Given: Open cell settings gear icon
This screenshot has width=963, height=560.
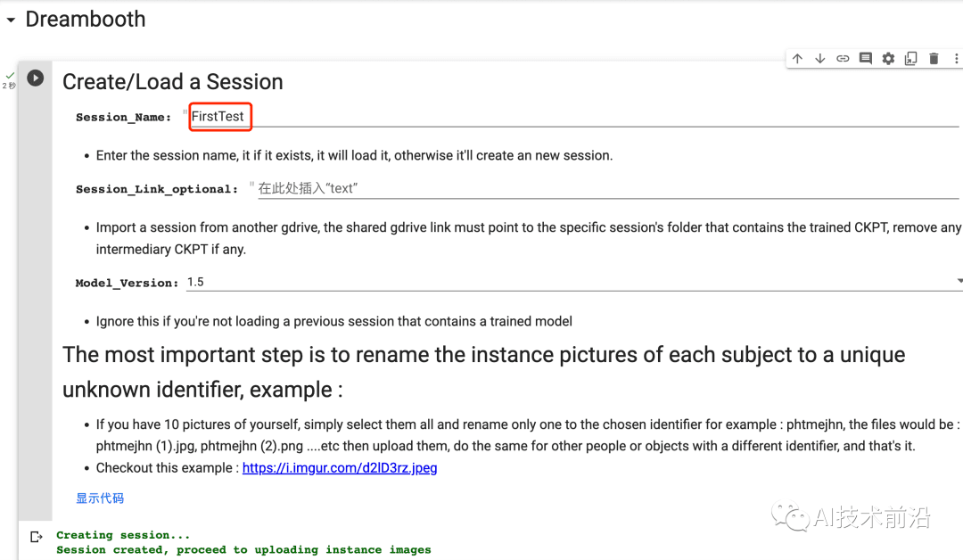Looking at the screenshot, I should point(888,59).
